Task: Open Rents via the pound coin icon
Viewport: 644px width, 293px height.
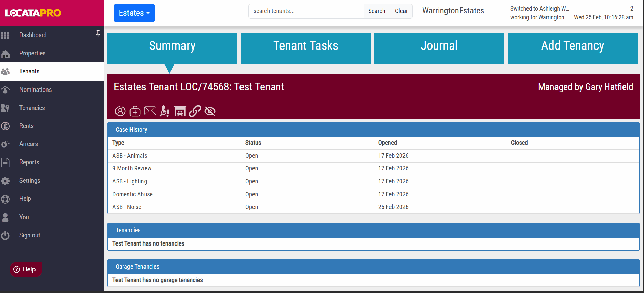Action: tap(5, 126)
